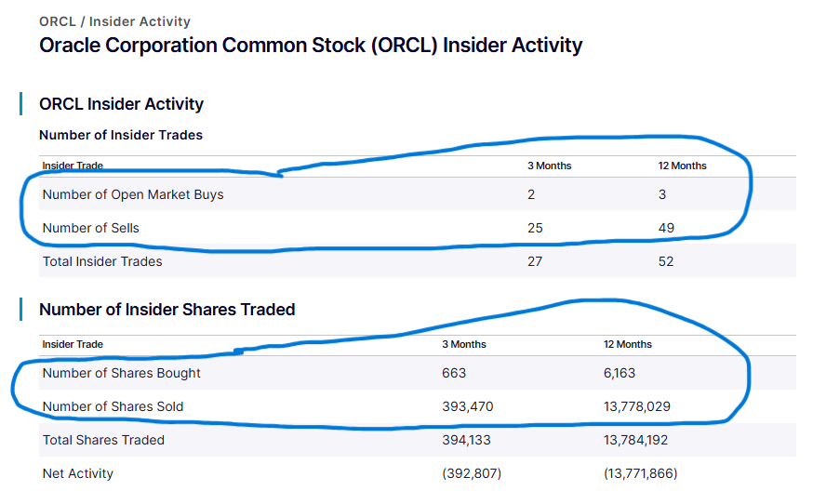The height and width of the screenshot is (504, 813).
Task: Click the 12-month sells value 49
Action: 666,228
